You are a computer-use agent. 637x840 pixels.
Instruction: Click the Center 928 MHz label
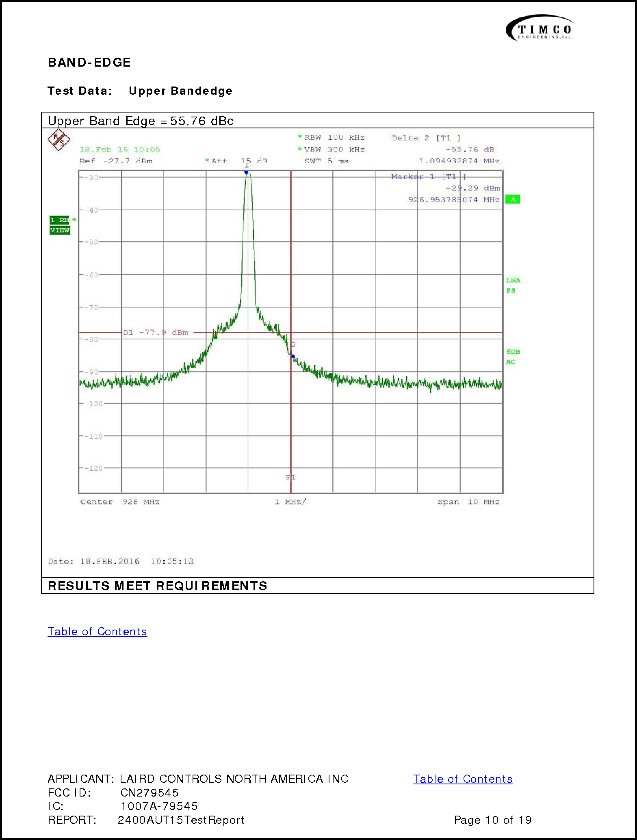pyautogui.click(x=120, y=502)
